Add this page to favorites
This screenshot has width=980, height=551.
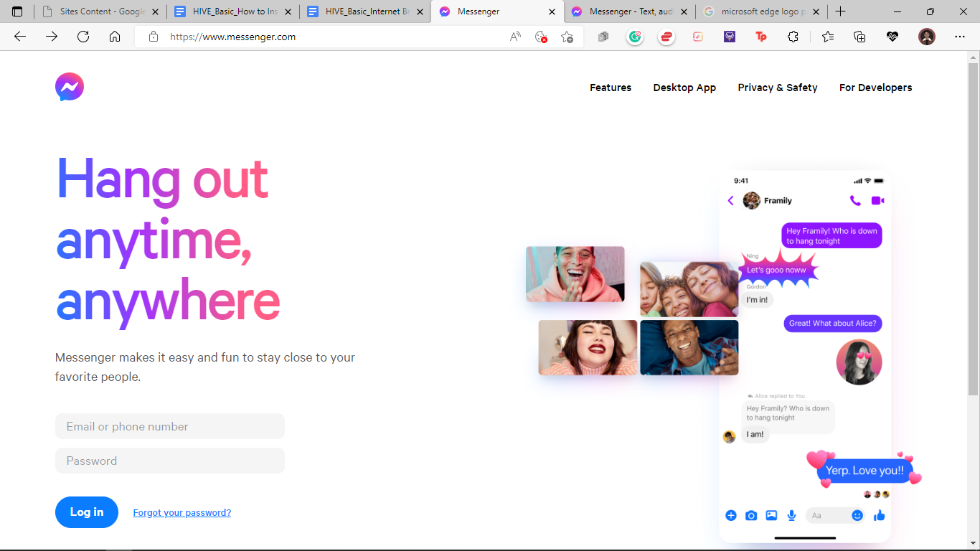567,37
